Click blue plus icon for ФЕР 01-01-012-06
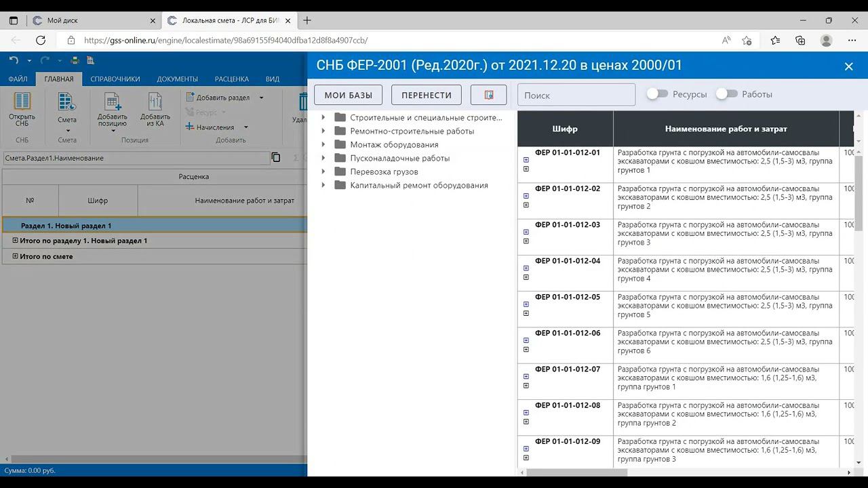Screen dimensions: 868x488 point(526,340)
